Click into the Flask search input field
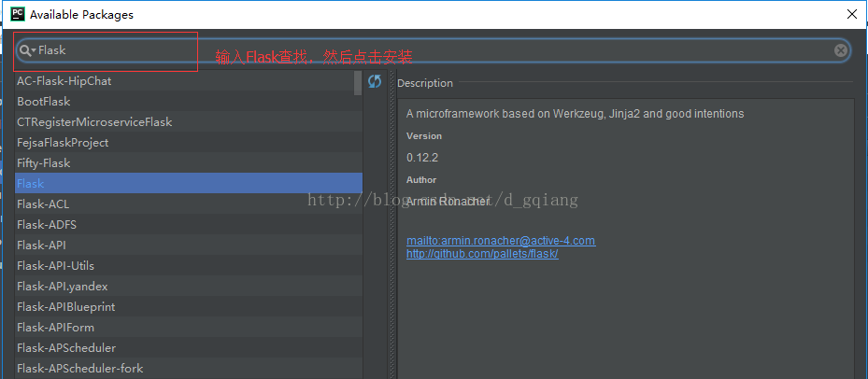 tap(432, 50)
